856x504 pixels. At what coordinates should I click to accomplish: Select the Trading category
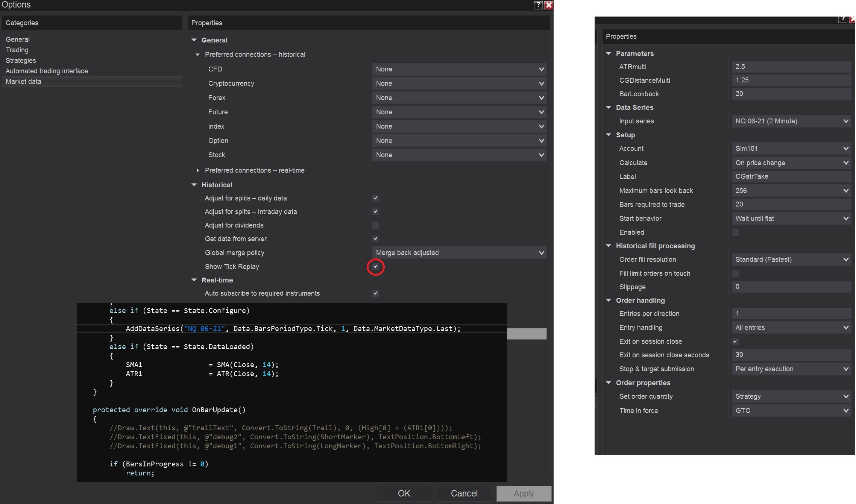[x=17, y=50]
